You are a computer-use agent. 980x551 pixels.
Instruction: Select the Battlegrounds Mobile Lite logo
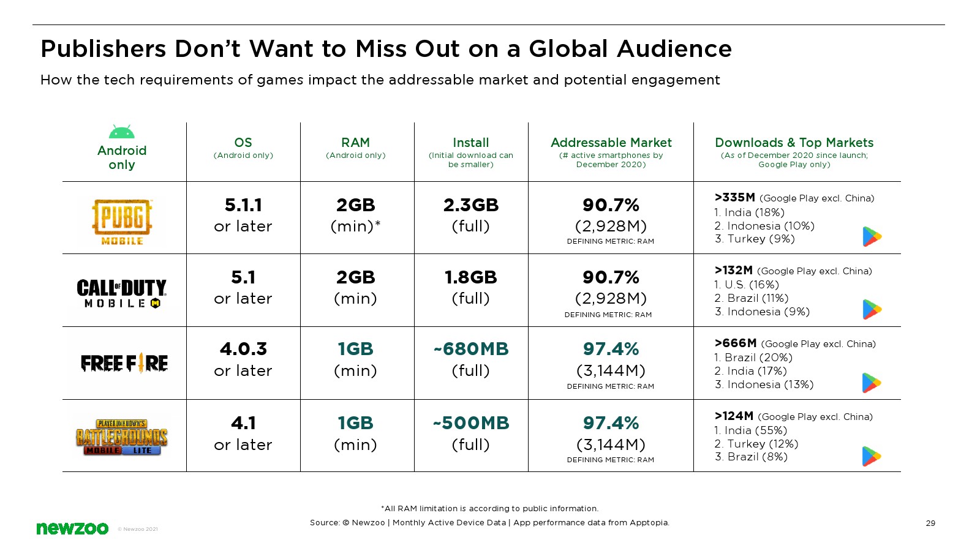[122, 437]
